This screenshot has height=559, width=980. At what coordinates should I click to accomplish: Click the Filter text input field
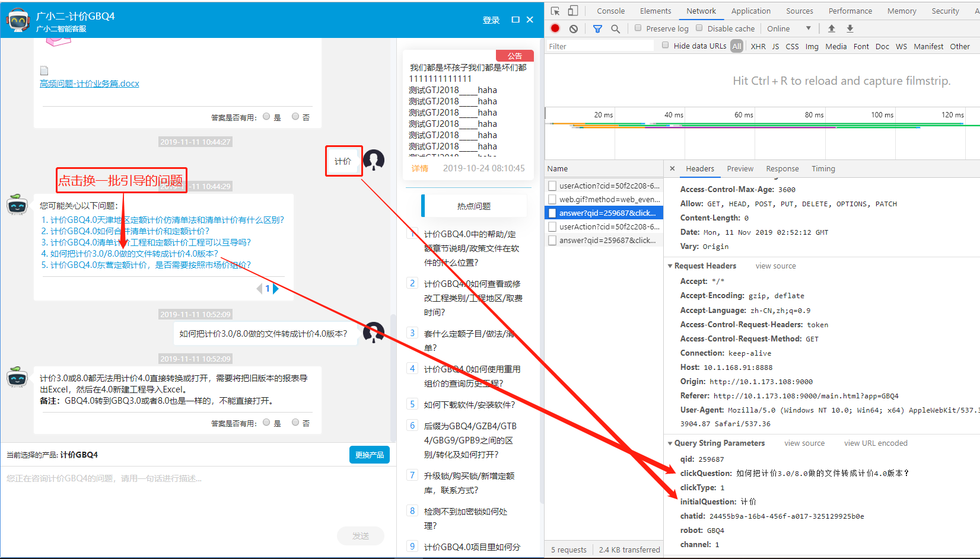pos(599,46)
